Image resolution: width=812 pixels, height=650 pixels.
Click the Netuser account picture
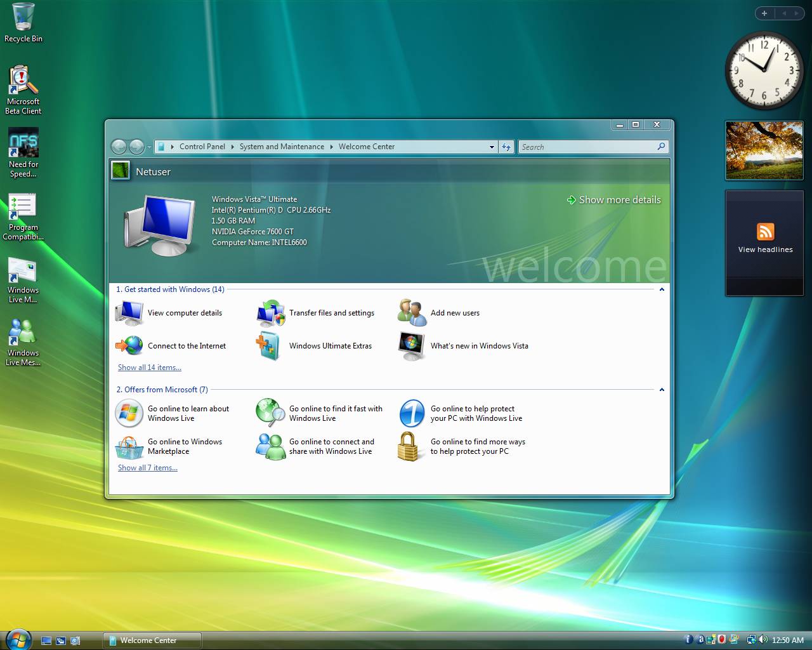coord(120,171)
